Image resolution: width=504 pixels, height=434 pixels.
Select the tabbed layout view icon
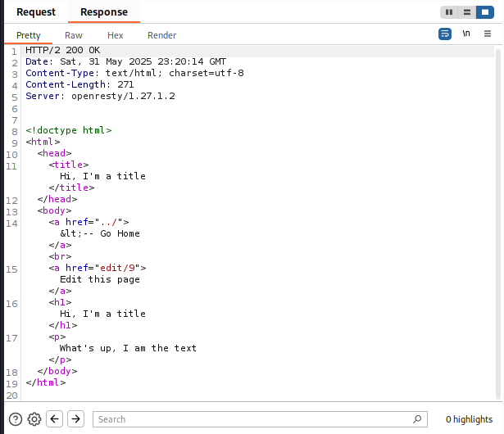pyautogui.click(x=485, y=12)
